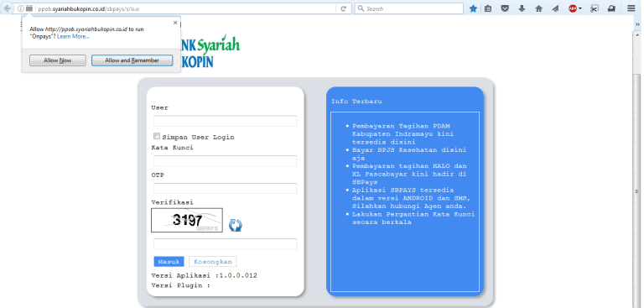The width and height of the screenshot is (644, 308).
Task: Close the plugin permission popup
Action: pos(175,23)
